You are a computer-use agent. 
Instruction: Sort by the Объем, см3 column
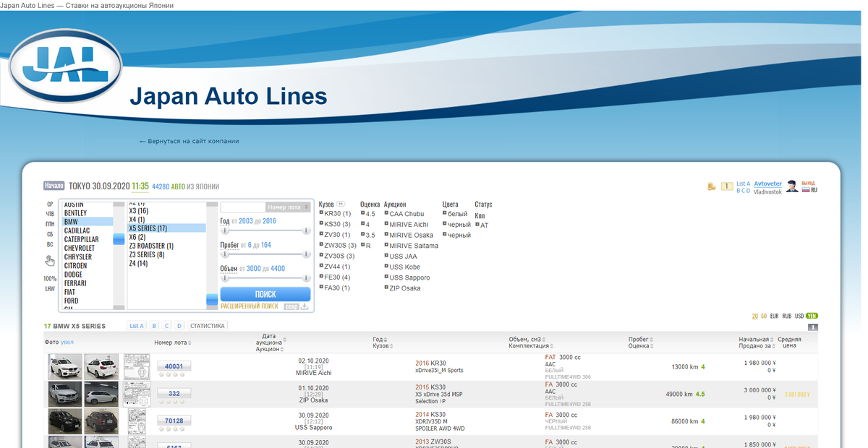coord(527,339)
